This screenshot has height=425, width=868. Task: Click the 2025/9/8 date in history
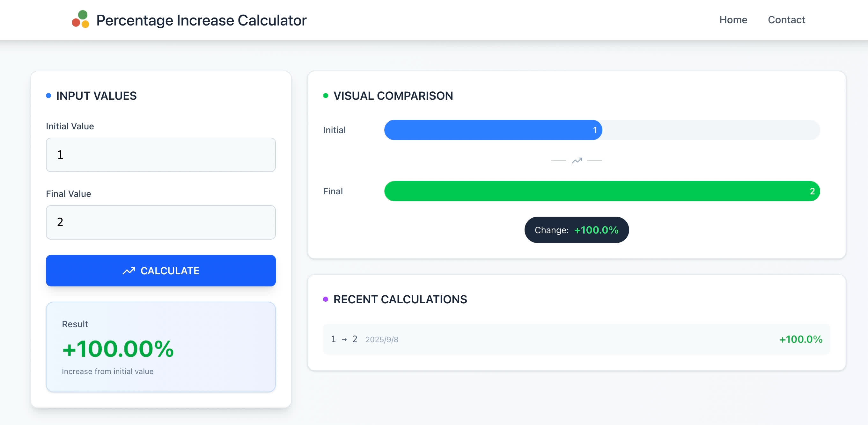[x=382, y=340]
